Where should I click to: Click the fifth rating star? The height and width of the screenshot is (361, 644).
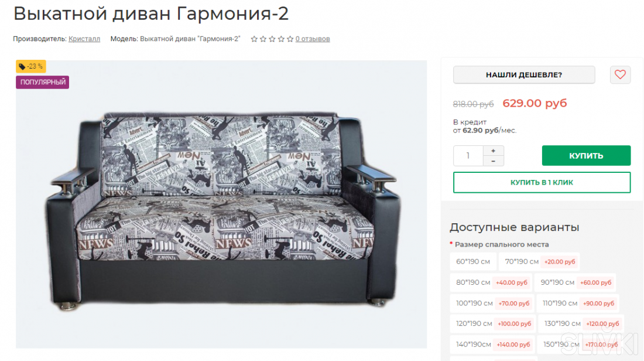tap(290, 39)
